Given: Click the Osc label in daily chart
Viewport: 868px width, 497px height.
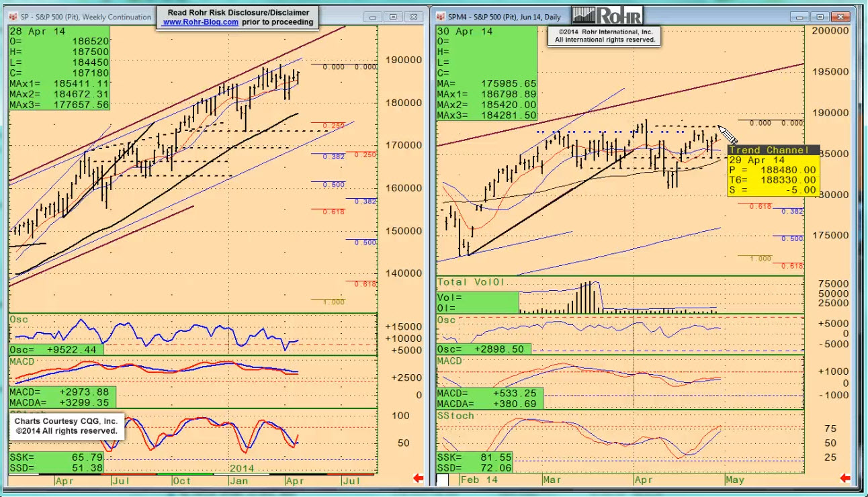Looking at the screenshot, I should click(x=446, y=320).
